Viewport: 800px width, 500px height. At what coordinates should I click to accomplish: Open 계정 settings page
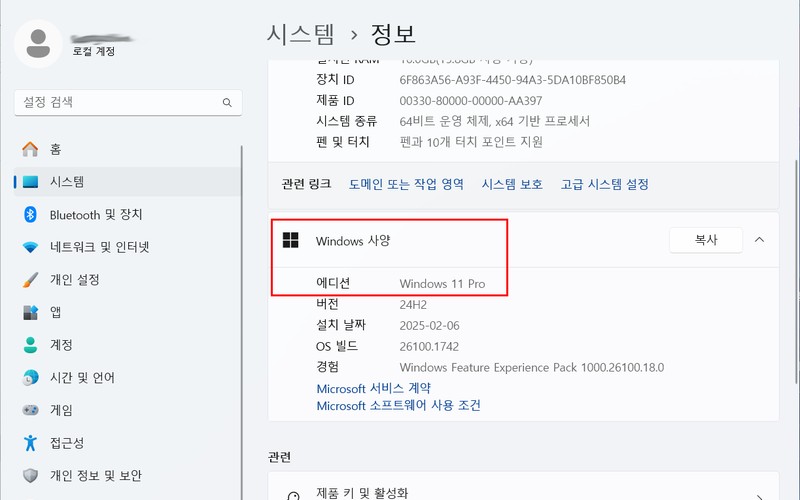127,345
